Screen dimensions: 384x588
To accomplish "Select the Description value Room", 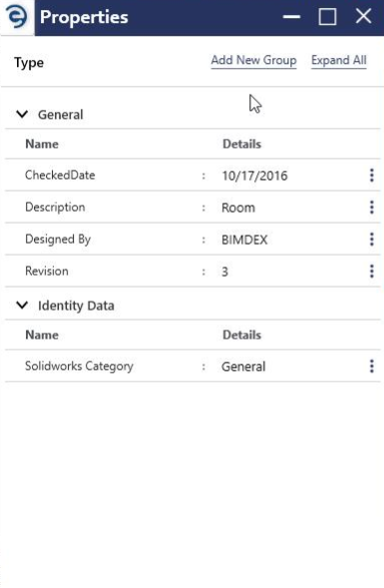I will tap(238, 208).
